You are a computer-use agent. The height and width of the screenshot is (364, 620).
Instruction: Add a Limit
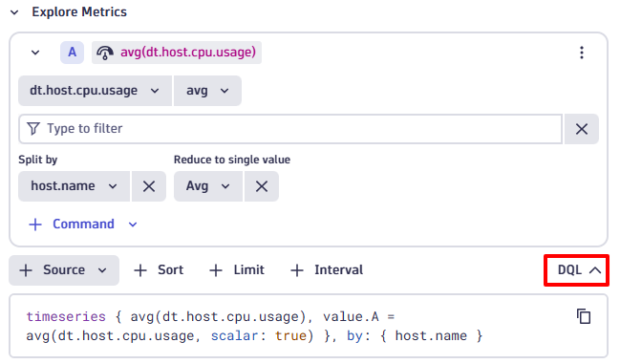(237, 270)
